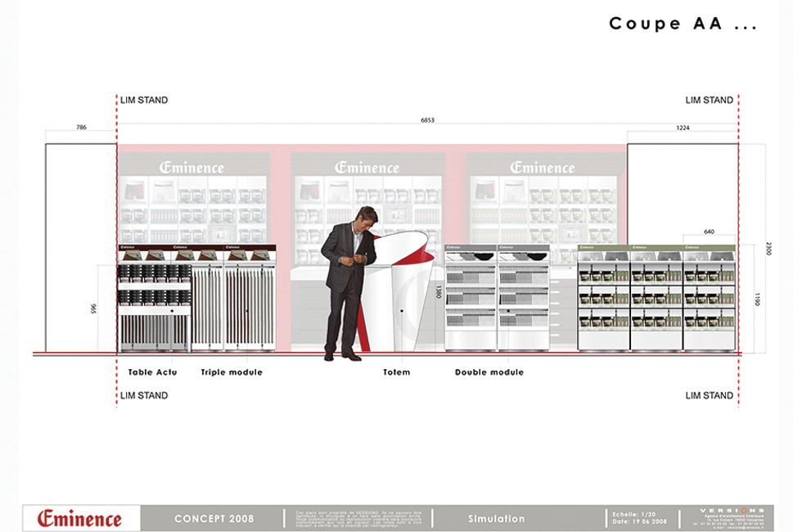This screenshot has height=532, width=793.
Task: Click the white and red totem display
Action: coord(399,291)
